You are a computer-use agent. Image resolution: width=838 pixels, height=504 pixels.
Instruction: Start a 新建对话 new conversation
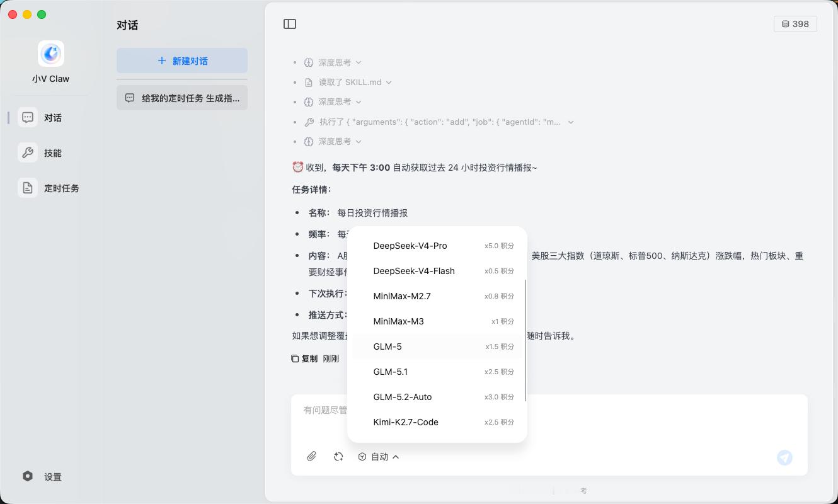point(182,60)
